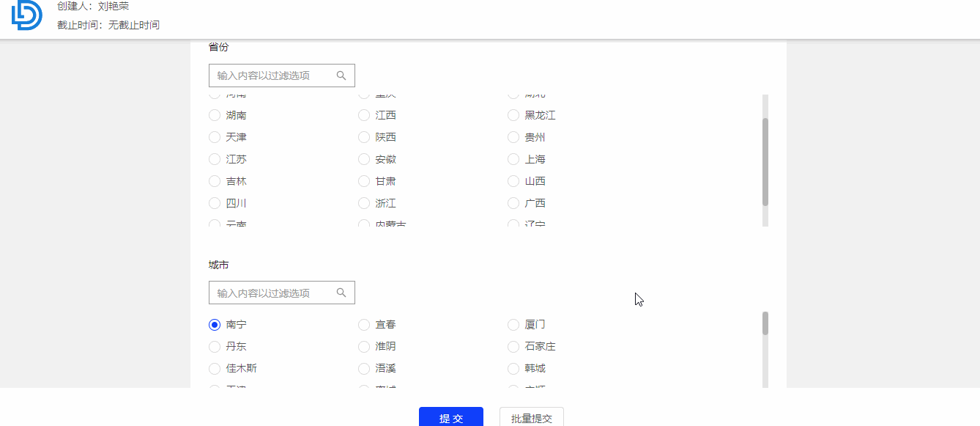The height and width of the screenshot is (426, 980).
Task: Click the 城市 section label
Action: [x=219, y=265]
